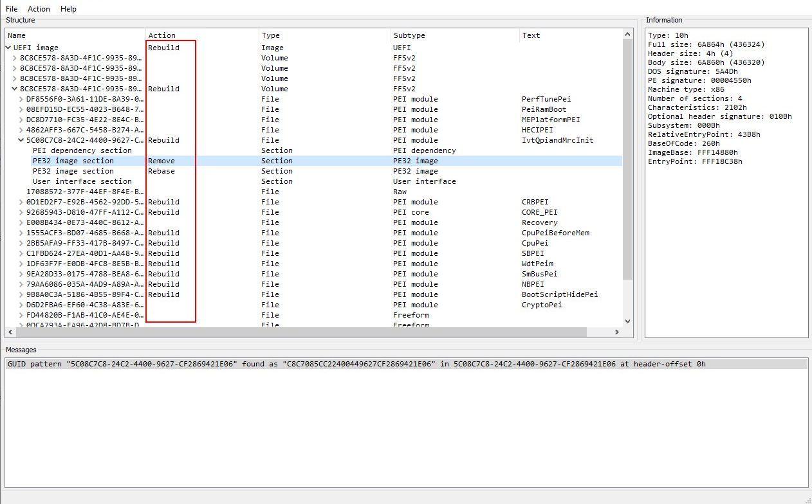Expand the 92685943 CORE_PEI file
Screen dimensions: 812x504
(22, 212)
